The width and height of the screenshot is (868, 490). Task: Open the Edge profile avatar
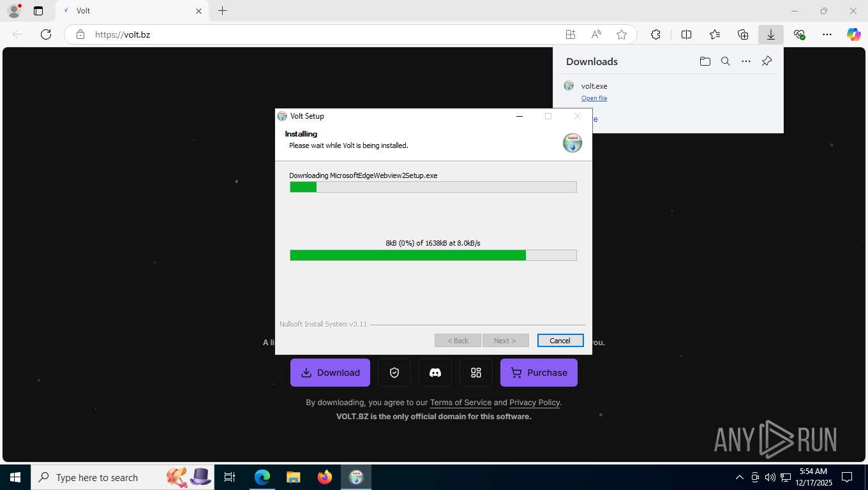click(13, 11)
